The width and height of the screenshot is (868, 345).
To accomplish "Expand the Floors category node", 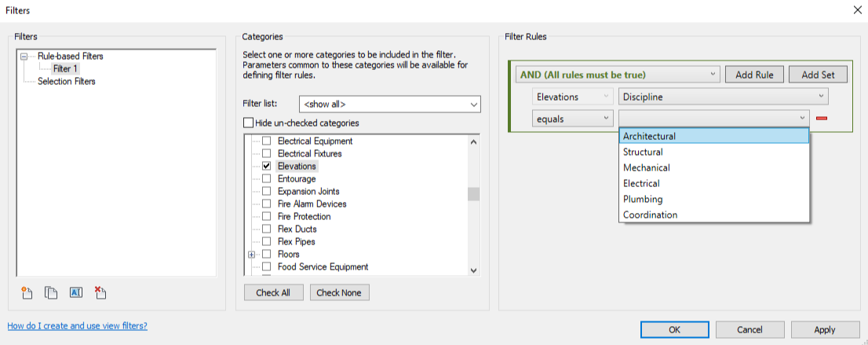I will coord(252,255).
